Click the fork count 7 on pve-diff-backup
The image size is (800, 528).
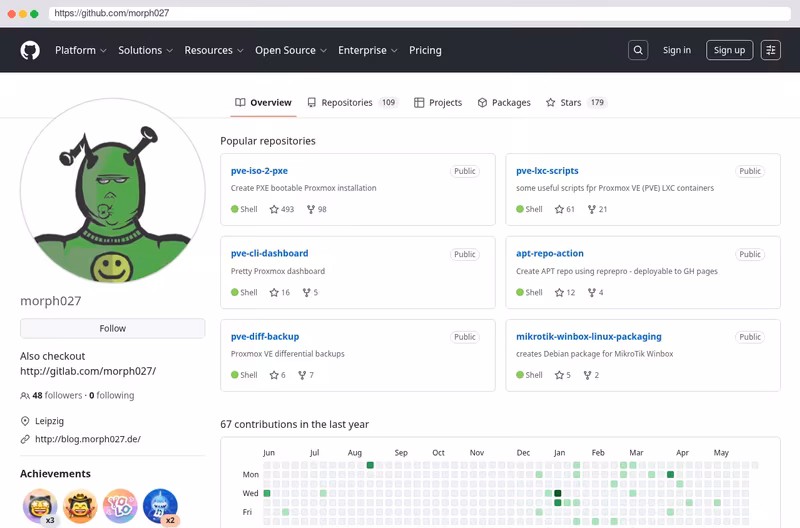pos(306,375)
